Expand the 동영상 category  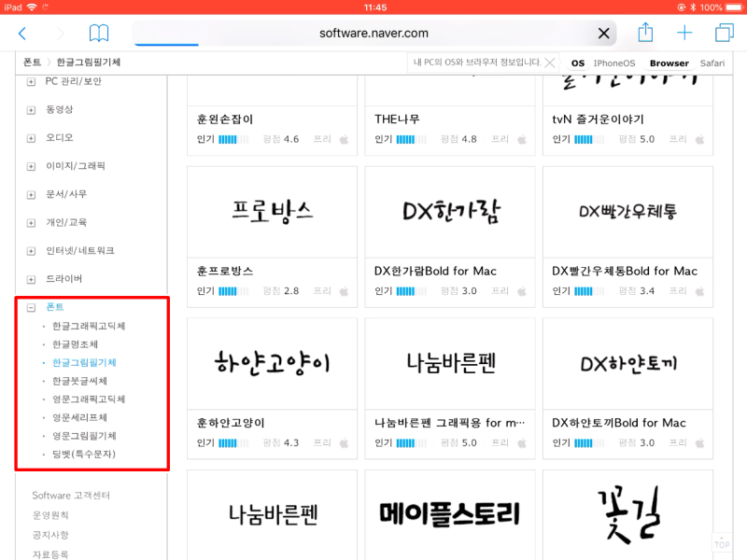point(31,110)
